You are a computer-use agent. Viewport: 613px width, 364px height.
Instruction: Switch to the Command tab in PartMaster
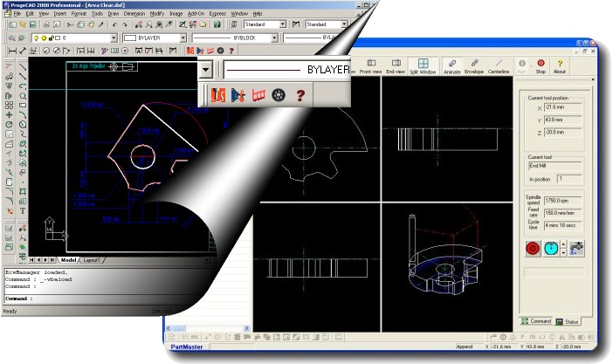[x=536, y=321]
